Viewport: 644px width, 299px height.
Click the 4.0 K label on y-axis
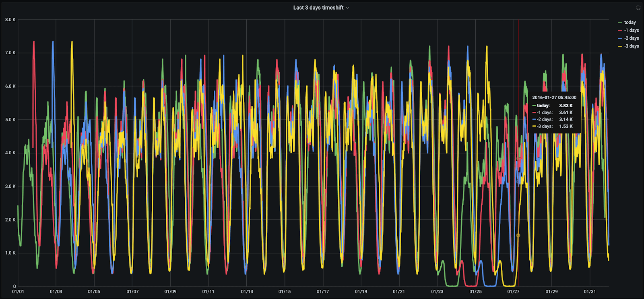(10, 153)
